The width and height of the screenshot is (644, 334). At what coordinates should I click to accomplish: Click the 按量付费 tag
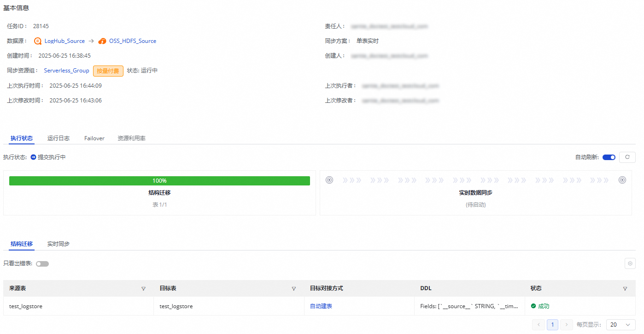point(108,71)
